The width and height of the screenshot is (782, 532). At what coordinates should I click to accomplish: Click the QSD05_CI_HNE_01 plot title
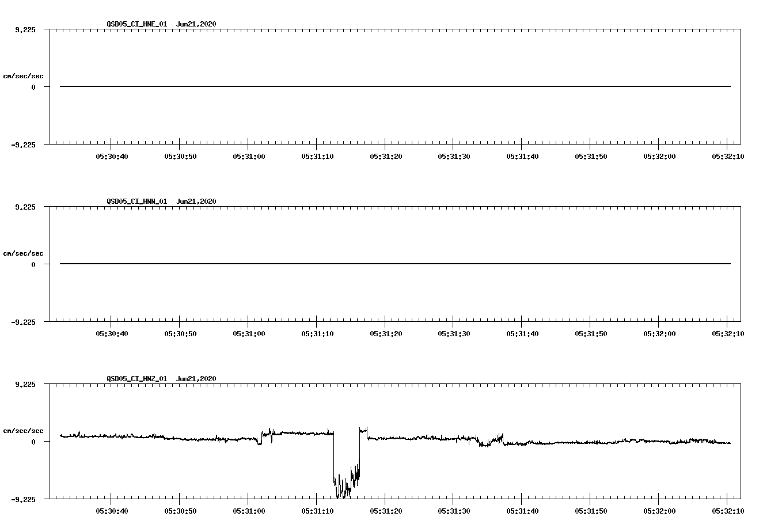(161, 24)
